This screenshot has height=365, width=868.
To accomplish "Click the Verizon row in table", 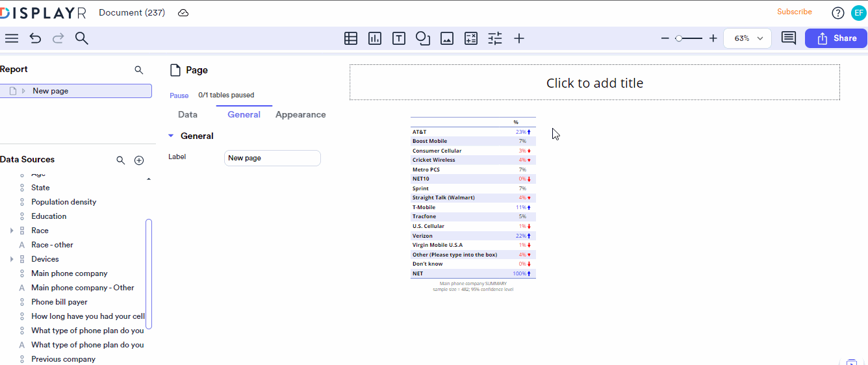I will point(473,236).
